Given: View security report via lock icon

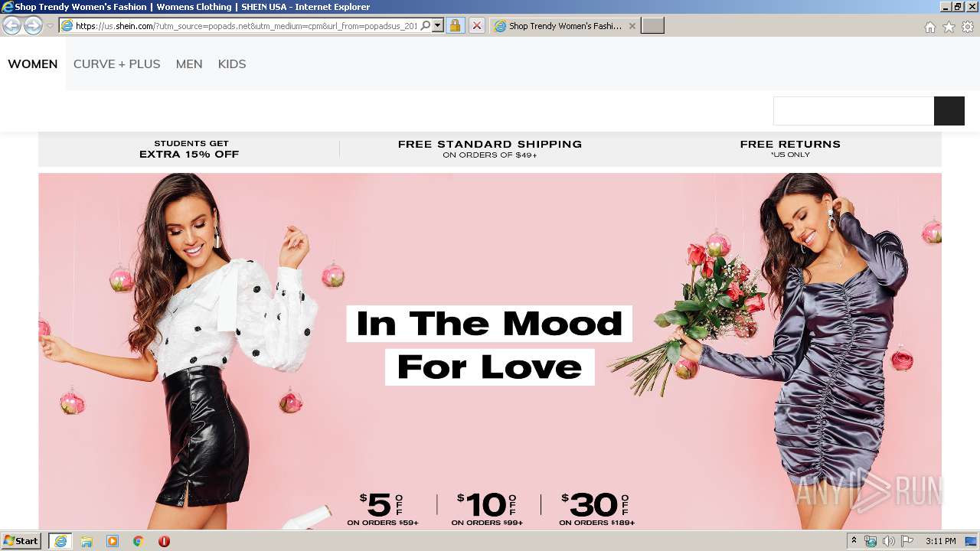Looking at the screenshot, I should (455, 26).
